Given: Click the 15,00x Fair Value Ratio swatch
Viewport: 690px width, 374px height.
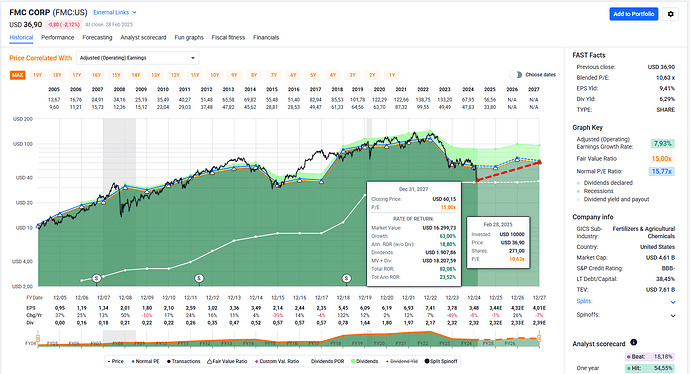Looking at the screenshot, I should (x=661, y=158).
